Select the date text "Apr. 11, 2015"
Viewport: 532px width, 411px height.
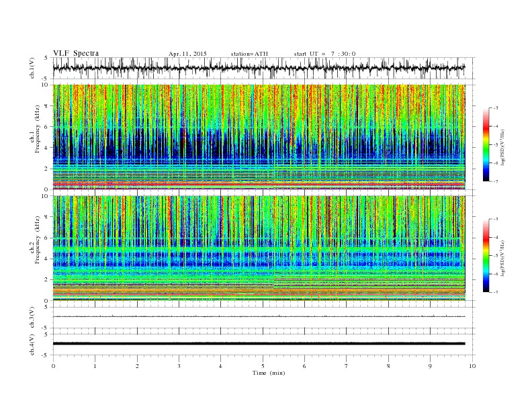point(187,54)
